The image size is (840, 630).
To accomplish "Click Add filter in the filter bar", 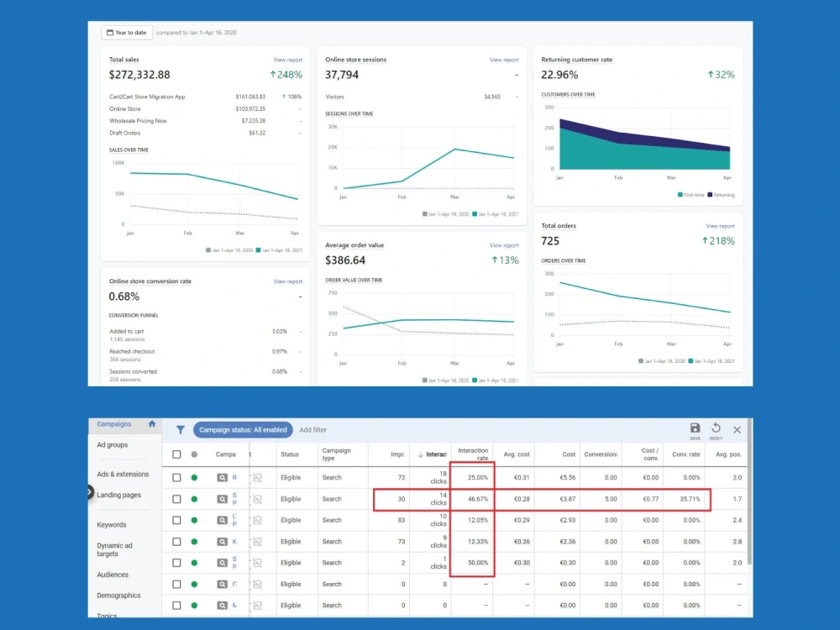I will coord(312,429).
